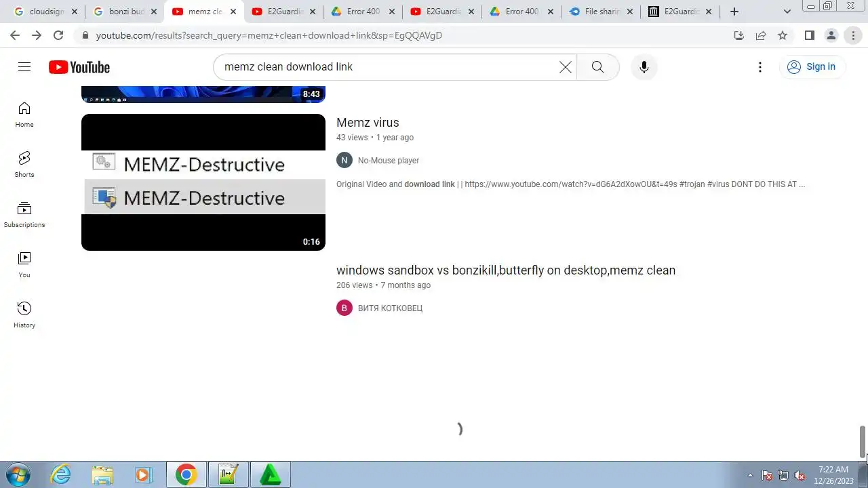Viewport: 868px width, 488px height.
Task: Close the memz clean YouTube tab
Action: [x=233, y=12]
